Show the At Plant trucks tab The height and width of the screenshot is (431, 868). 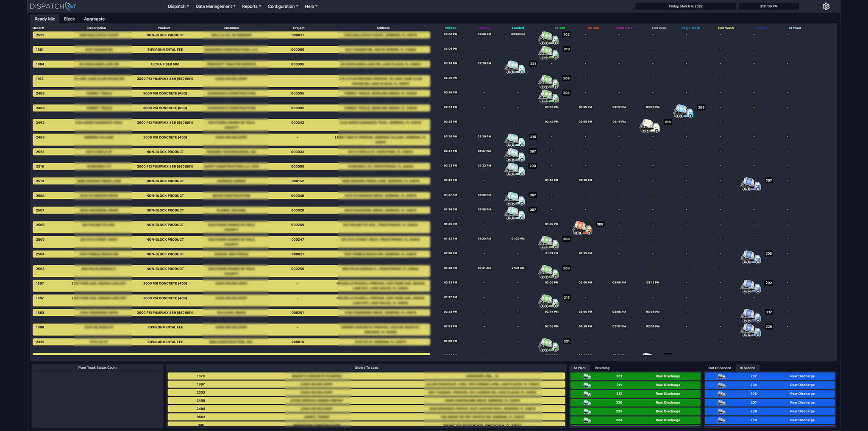[x=579, y=368]
